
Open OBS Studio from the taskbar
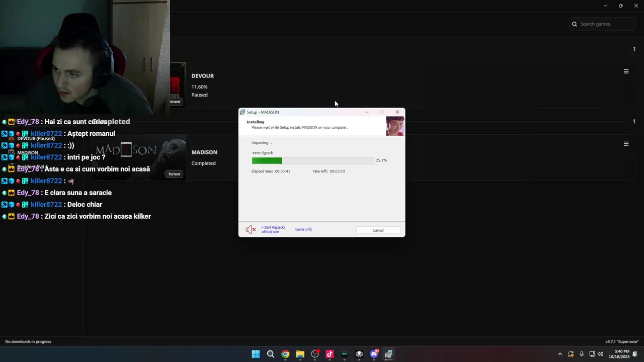(x=315, y=354)
